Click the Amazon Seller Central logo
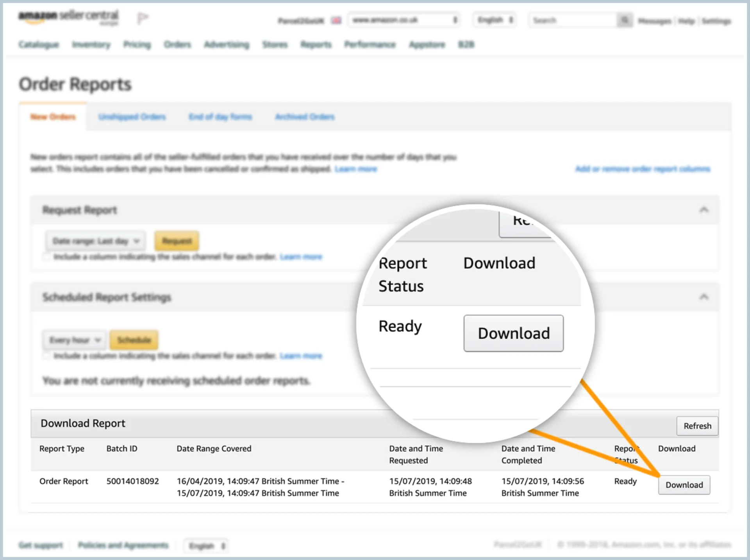Screen dimensions: 750x560 coord(68,17)
